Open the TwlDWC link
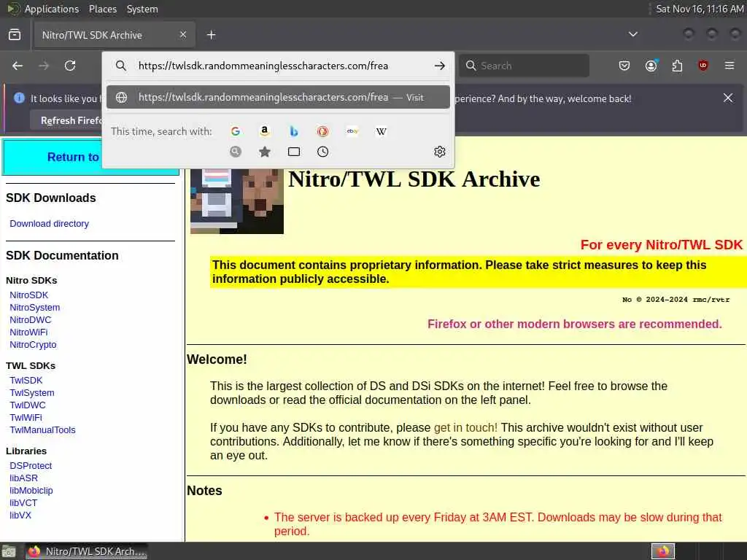 [28, 405]
